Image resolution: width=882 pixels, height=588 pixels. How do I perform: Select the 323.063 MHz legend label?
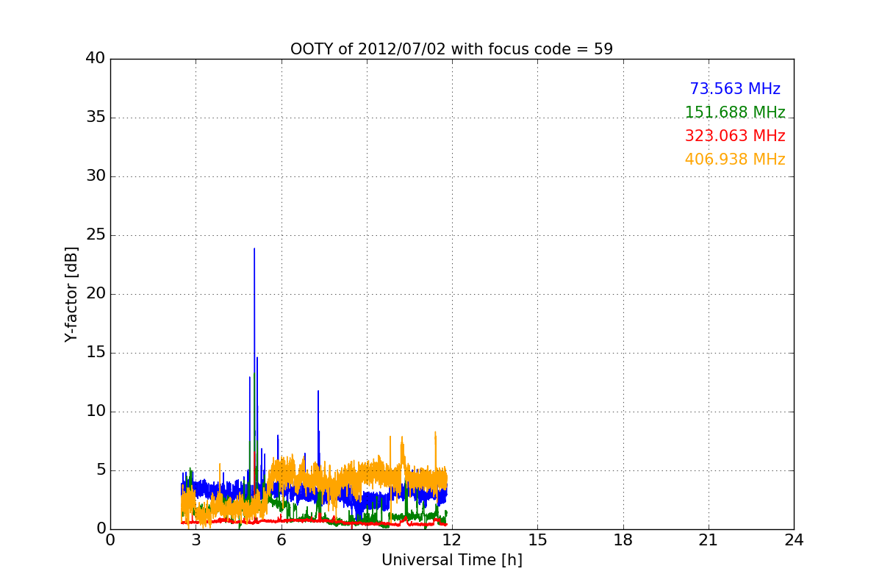(735, 136)
